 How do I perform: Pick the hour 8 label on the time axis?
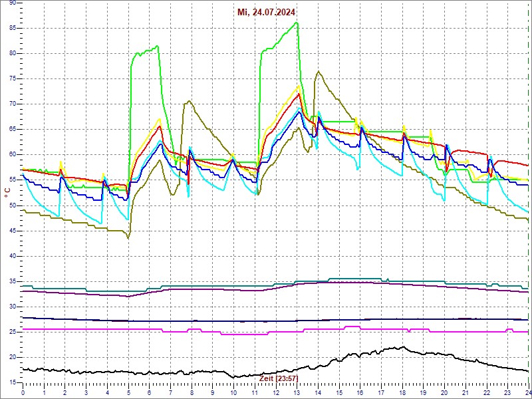(x=192, y=392)
